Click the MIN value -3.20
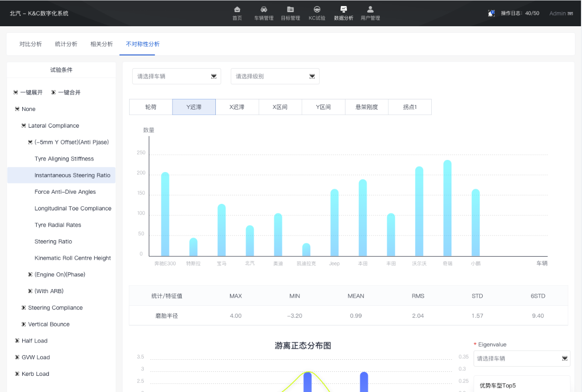The height and width of the screenshot is (392, 582). click(295, 316)
